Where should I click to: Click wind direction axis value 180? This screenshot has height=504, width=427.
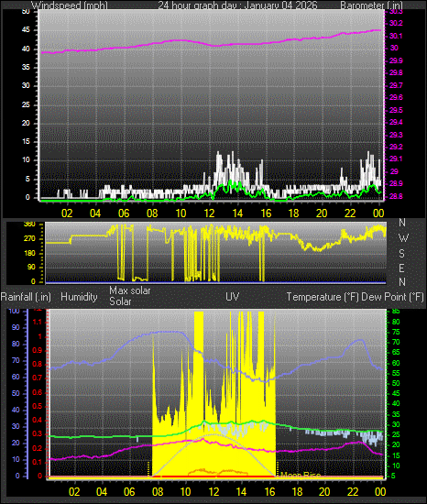pos(29,253)
